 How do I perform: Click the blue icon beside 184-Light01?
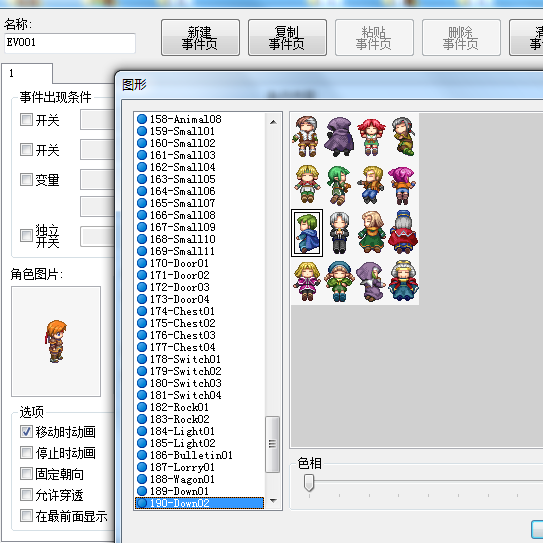pyautogui.click(x=142, y=431)
